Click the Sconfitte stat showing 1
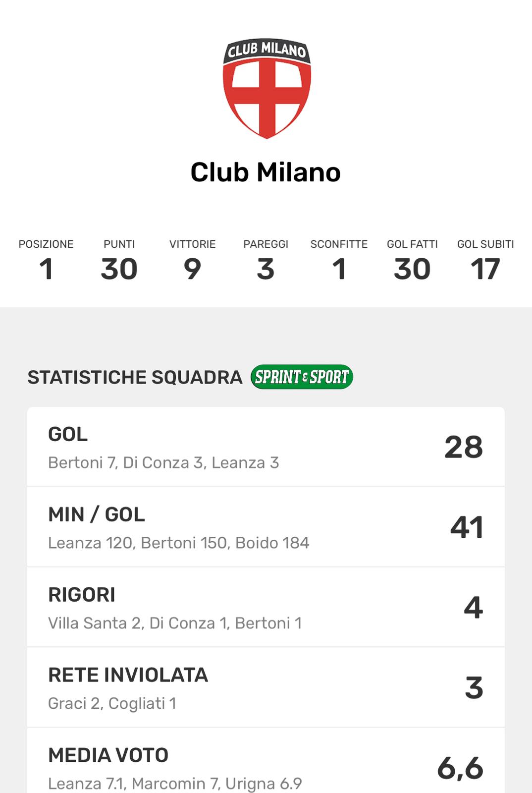This screenshot has width=532, height=793. (339, 261)
